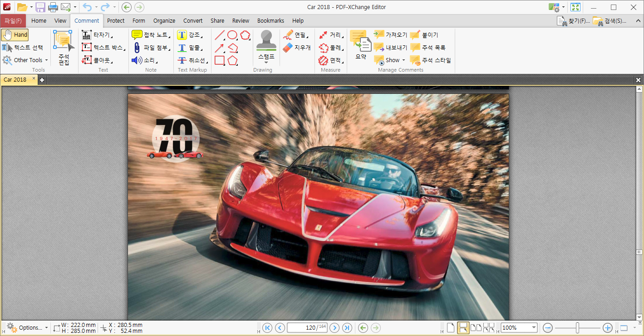Open the email dropdown arrow
Viewport: 644px width, 336px height.
75,7
